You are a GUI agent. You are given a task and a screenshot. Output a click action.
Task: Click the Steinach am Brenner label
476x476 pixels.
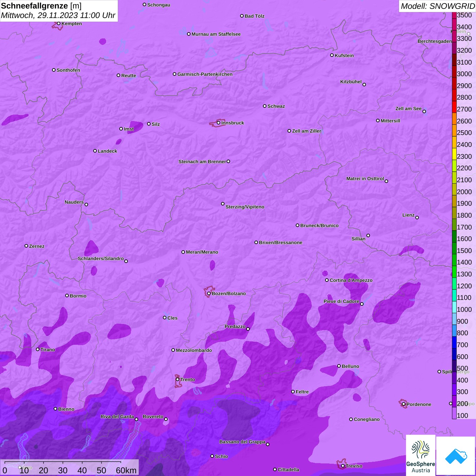[202, 161]
